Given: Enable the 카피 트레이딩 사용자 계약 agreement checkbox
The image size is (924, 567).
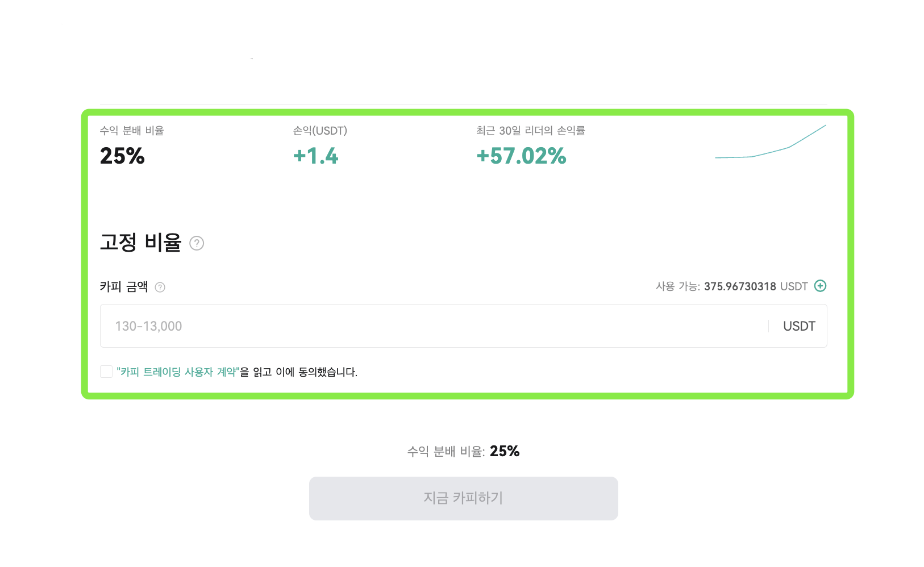Looking at the screenshot, I should tap(106, 371).
